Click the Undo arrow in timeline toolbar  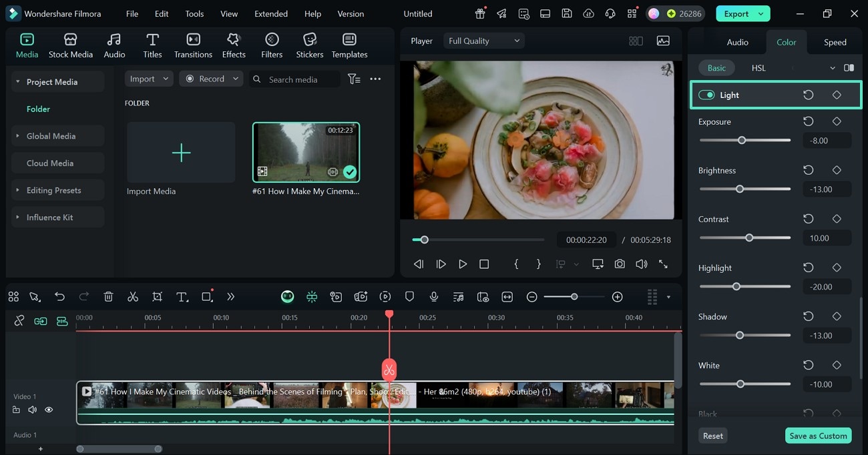click(x=60, y=297)
